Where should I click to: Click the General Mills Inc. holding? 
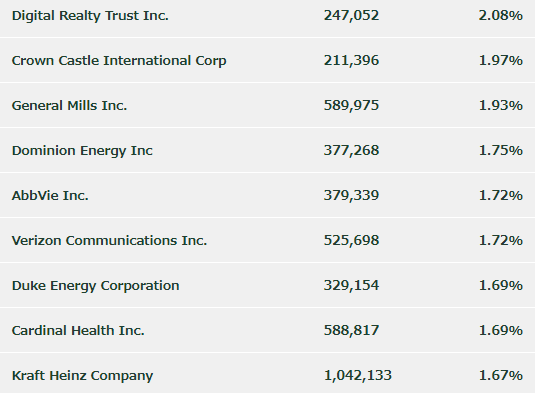pyautogui.click(x=69, y=105)
